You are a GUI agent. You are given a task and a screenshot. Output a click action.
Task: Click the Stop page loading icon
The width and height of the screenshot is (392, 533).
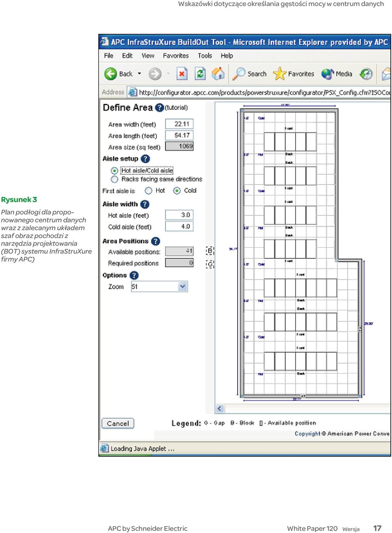coord(182,74)
